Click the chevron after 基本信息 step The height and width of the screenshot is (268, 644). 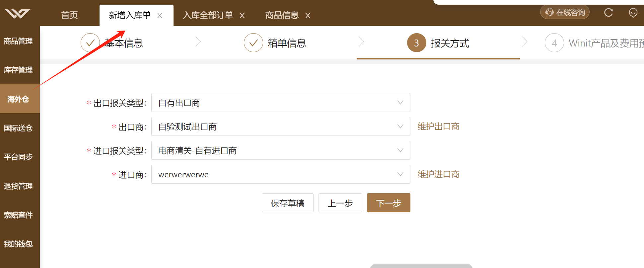[198, 42]
